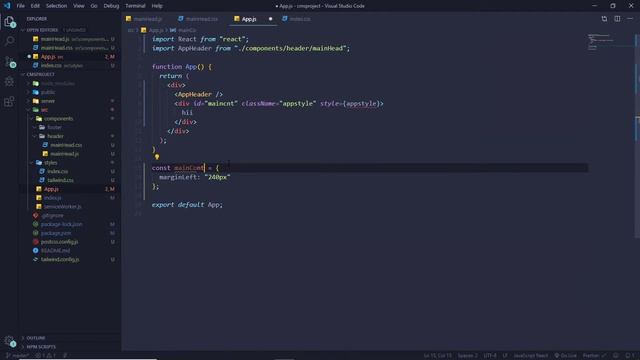Image resolution: width=640 pixels, height=360 pixels.
Task: Switch to the mainHead.js editor tab
Action: coord(147,19)
